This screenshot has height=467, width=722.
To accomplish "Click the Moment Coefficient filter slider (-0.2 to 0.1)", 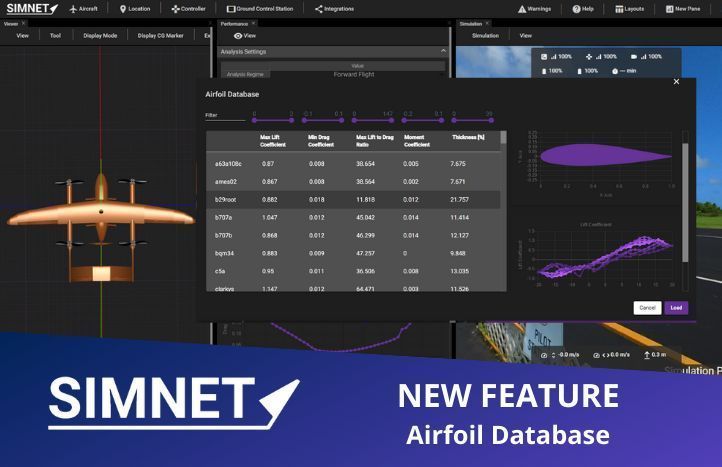I will pyautogui.click(x=423, y=120).
